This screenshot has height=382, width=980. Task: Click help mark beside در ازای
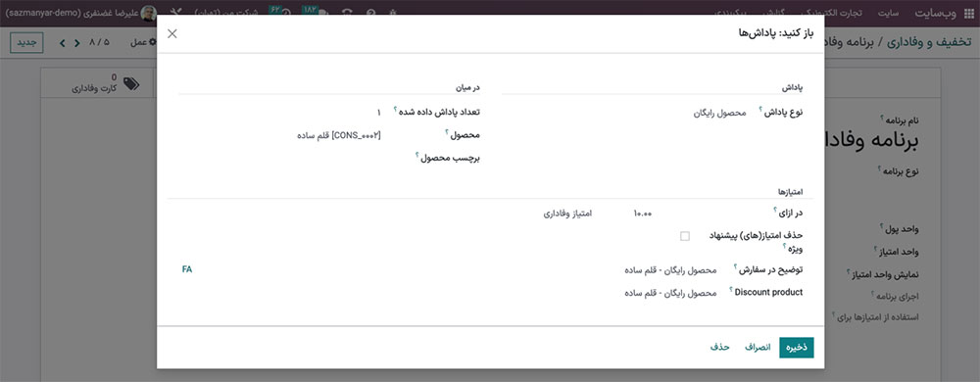pyautogui.click(x=775, y=209)
